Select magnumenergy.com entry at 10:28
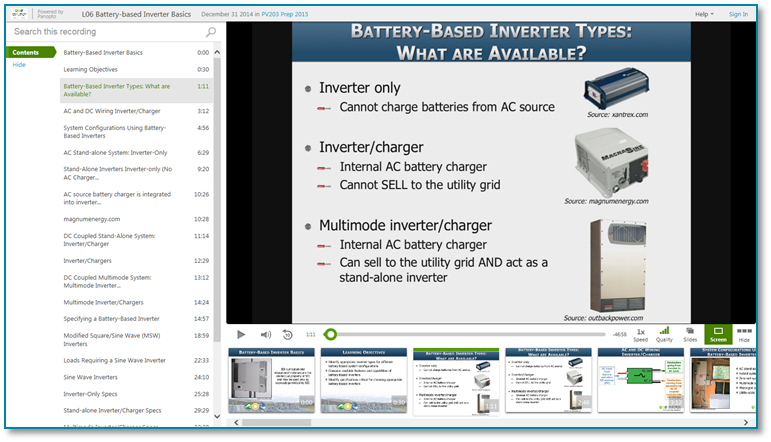Viewport: 771px width, 442px height. click(136, 219)
